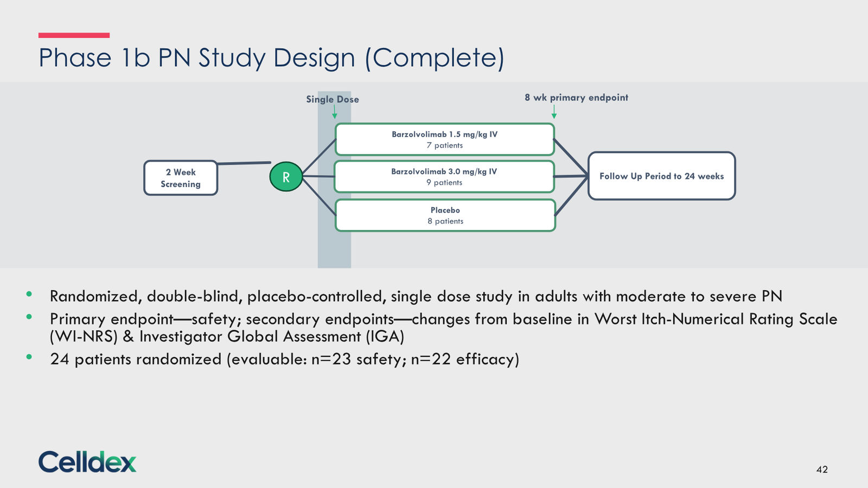Click the 8 wk primary endpoint label
The image size is (868, 488).
click(576, 98)
